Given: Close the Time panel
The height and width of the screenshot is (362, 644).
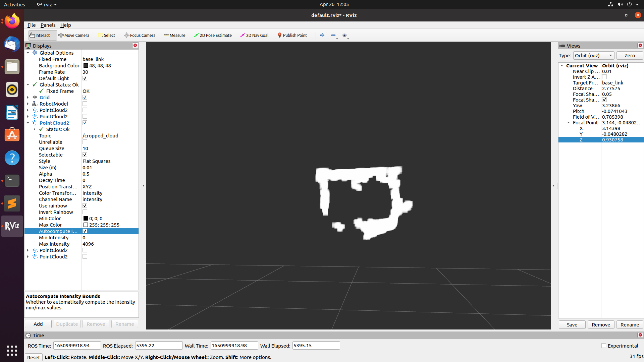Looking at the screenshot, I should (640, 335).
